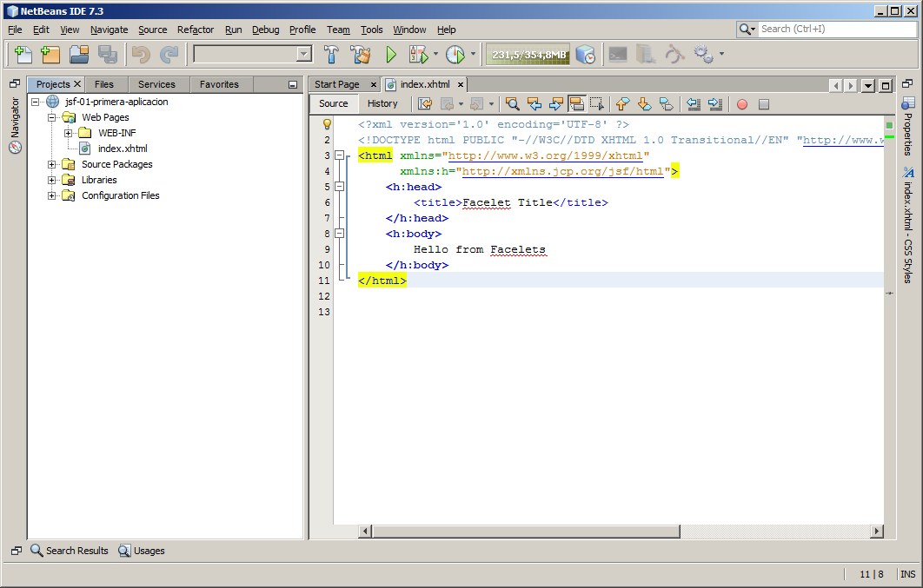Stop macro recording with grey square icon

[x=764, y=104]
